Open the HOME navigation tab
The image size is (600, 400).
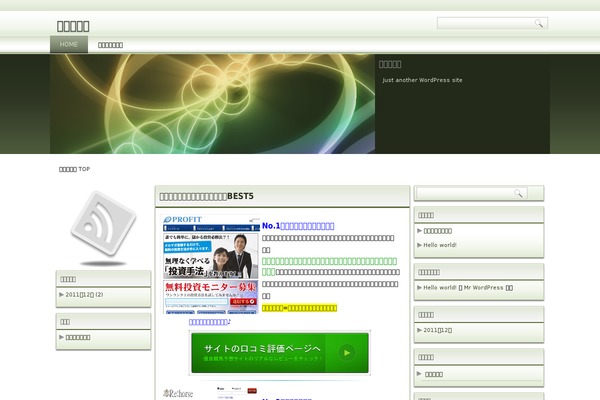click(x=69, y=44)
